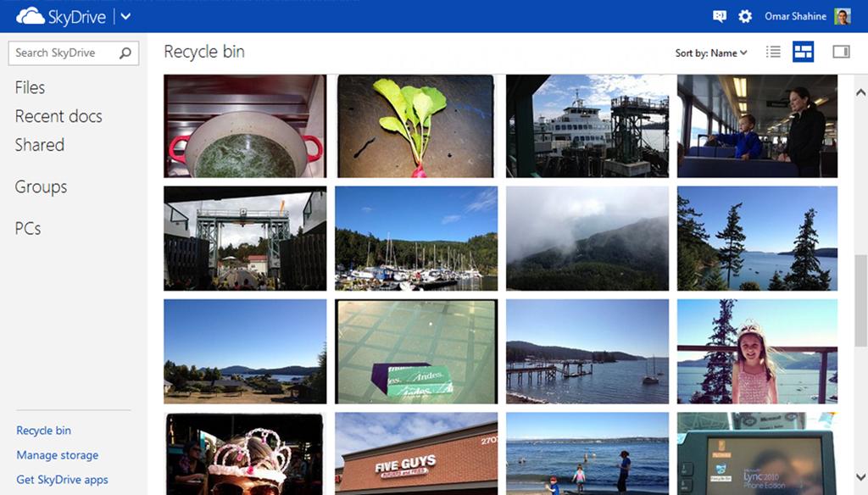
Task: Open the Sort by Name dropdown
Action: tap(711, 53)
